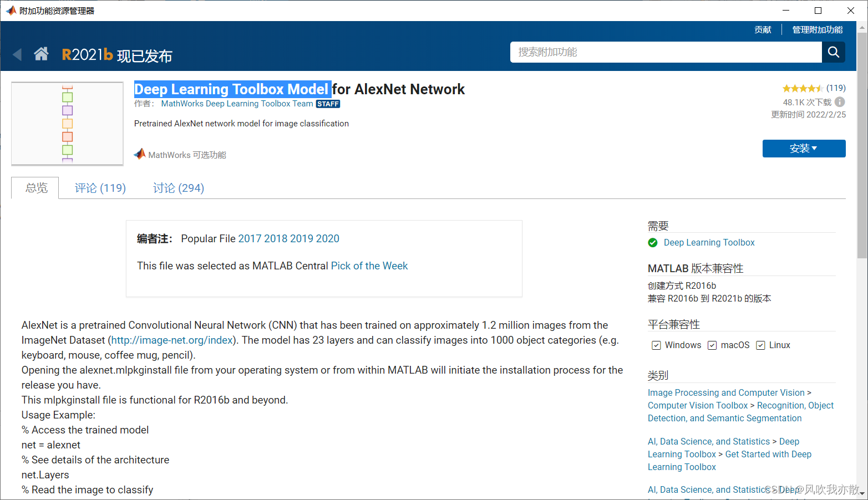This screenshot has width=868, height=500.
Task: Open 管理附加功能 manage add-ons
Action: (818, 29)
